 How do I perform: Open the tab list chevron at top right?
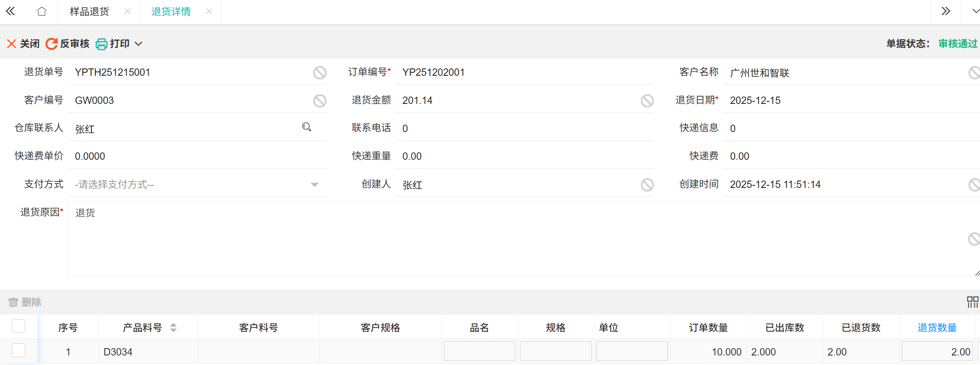coord(976,12)
